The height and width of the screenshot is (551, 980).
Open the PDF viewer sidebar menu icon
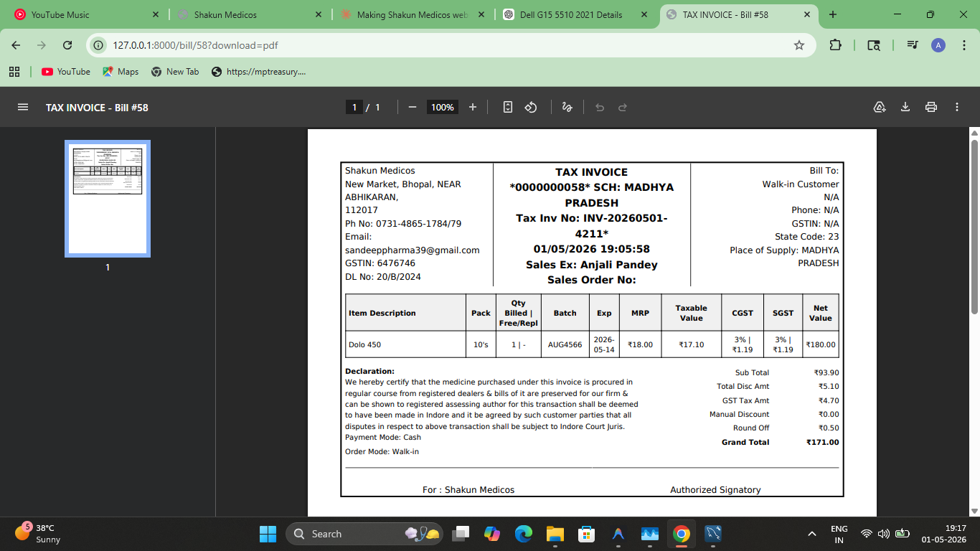pos(23,107)
